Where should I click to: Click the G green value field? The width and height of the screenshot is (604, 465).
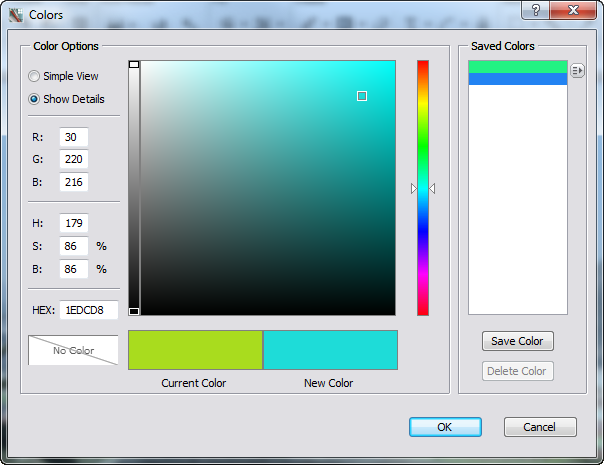[x=74, y=159]
